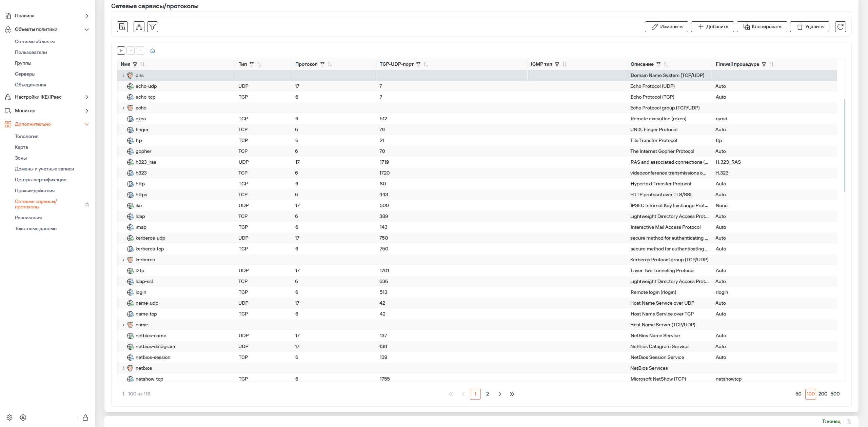Open Расписания sidebar item

[28, 218]
